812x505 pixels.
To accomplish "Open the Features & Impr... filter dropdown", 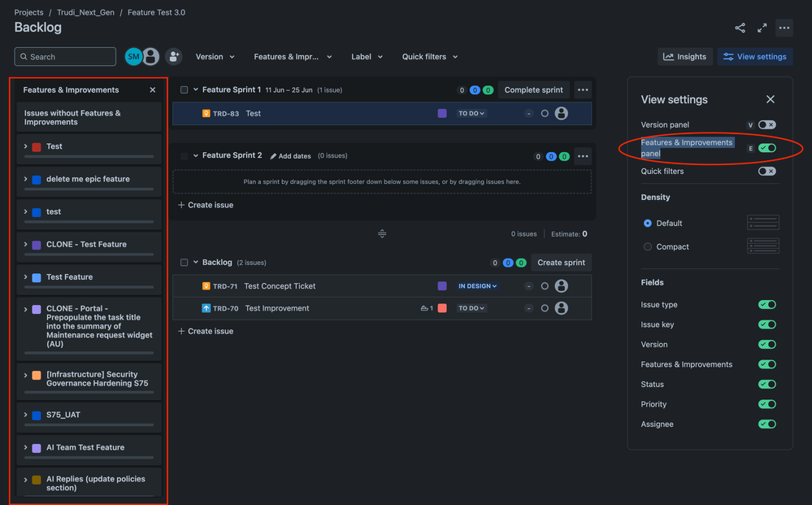I will coord(293,56).
